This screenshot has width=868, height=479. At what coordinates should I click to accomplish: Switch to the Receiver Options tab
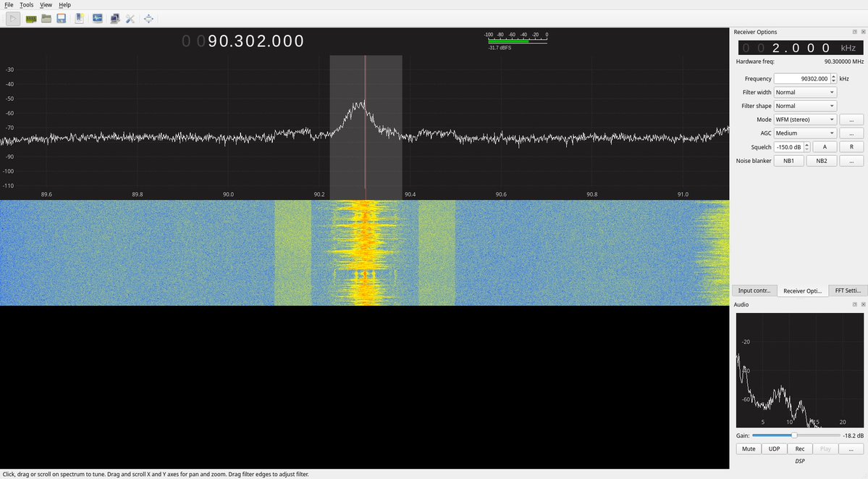pos(802,291)
